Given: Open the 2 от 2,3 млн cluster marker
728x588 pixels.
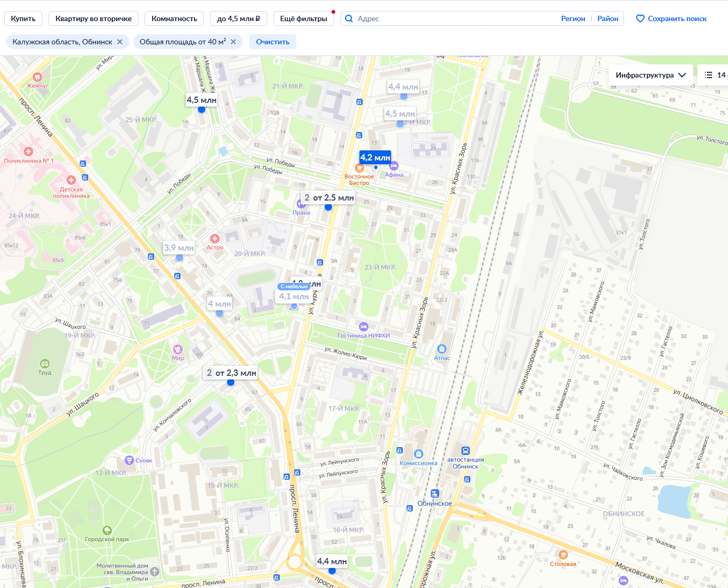Looking at the screenshot, I should (231, 373).
